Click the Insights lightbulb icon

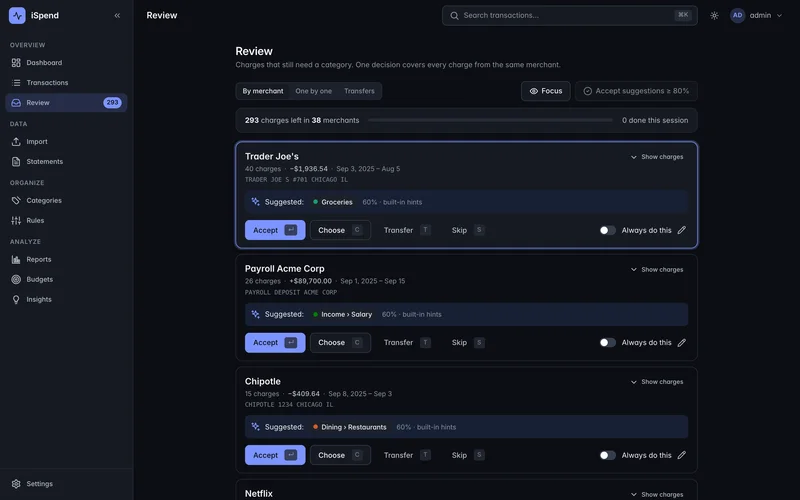pyautogui.click(x=16, y=299)
